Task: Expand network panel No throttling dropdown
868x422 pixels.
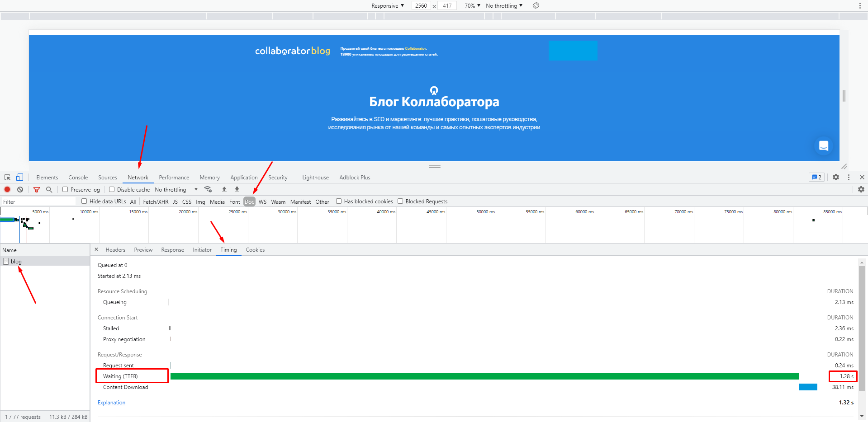Action: 176,190
